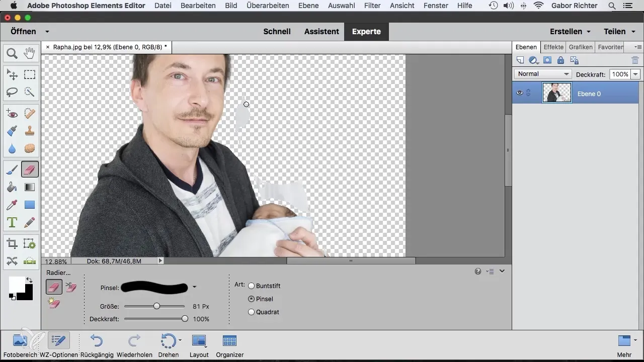Toggle WZ-Optionen panel

click(x=59, y=345)
